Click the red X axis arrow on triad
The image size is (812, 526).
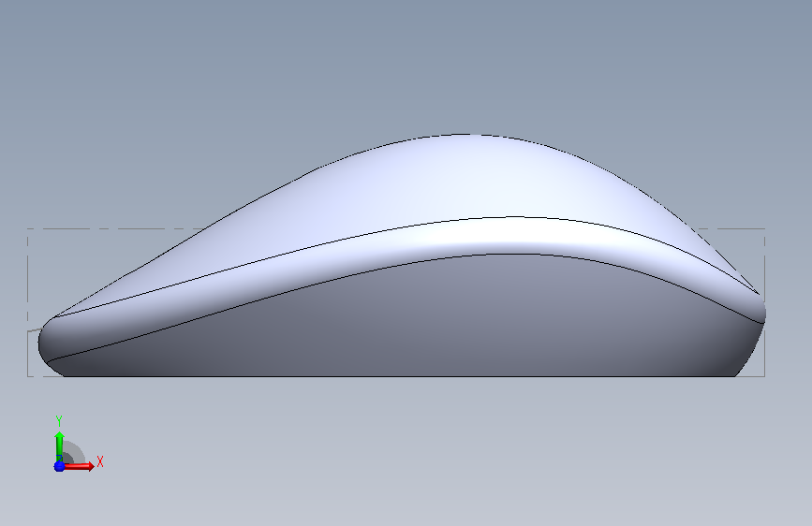pos(80,466)
